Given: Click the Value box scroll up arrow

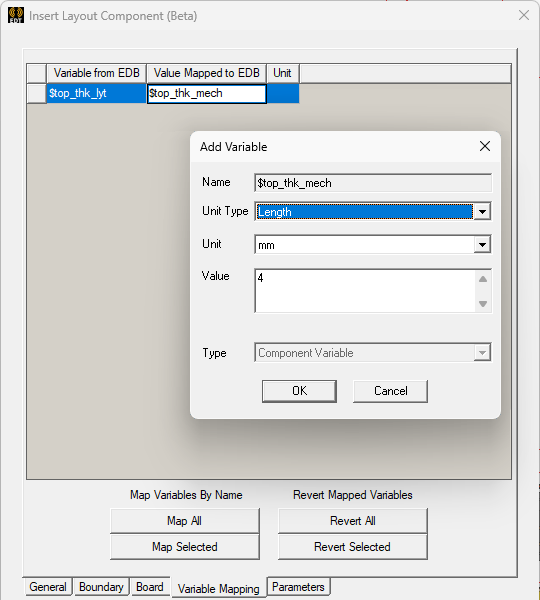Looking at the screenshot, I should (x=483, y=279).
